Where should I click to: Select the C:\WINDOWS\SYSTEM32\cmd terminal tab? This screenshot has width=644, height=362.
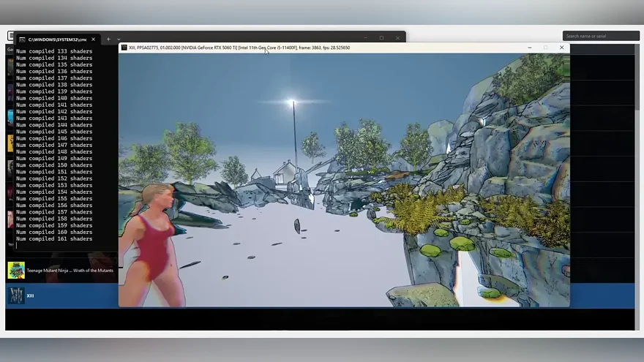[x=58, y=39]
